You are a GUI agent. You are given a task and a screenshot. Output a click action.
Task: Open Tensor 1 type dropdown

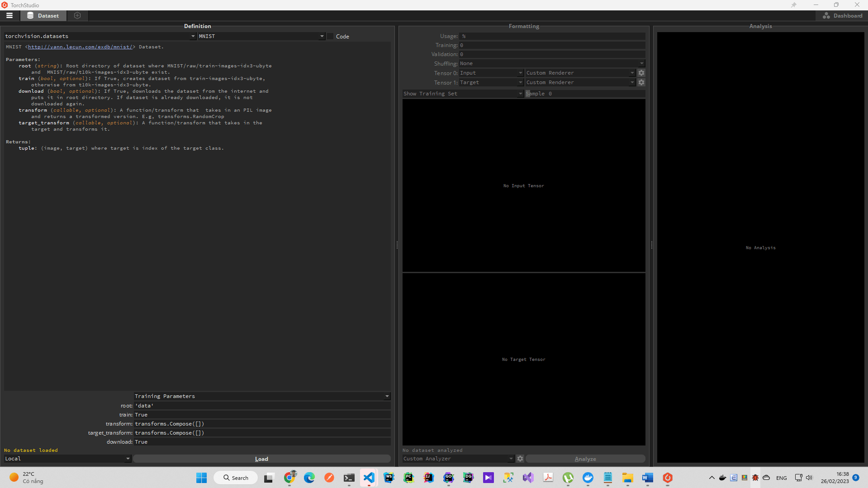coord(491,82)
